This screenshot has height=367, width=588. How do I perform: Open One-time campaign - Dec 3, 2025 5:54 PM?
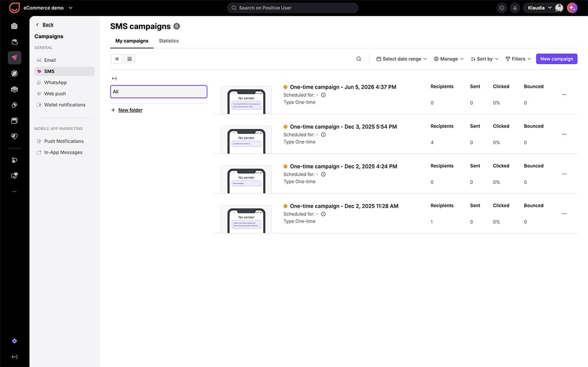tap(343, 127)
